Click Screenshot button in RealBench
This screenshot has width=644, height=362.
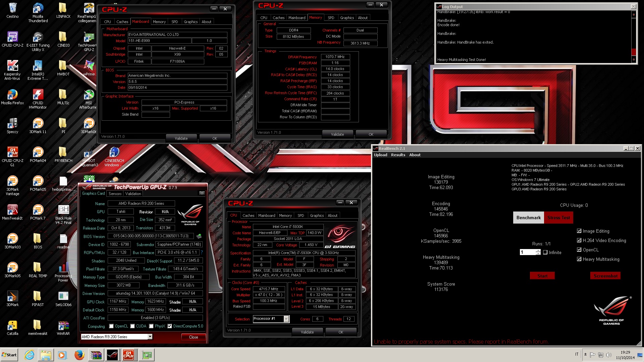605,276
